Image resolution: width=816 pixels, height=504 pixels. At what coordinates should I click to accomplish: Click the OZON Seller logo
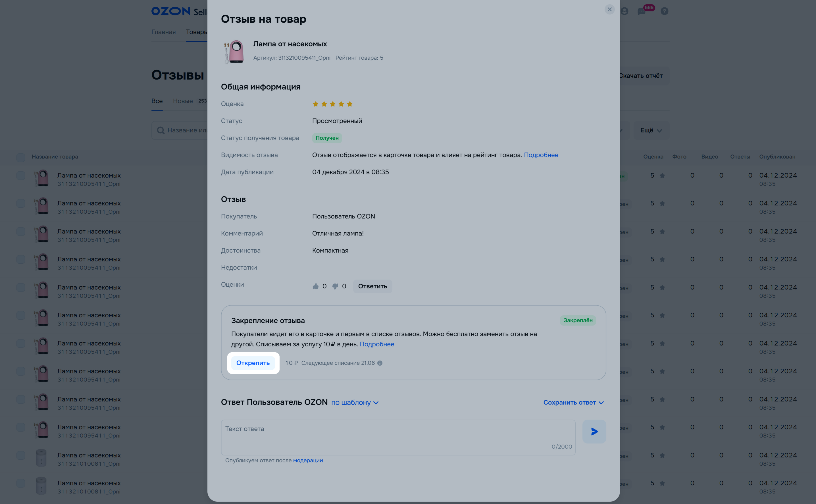179,11
